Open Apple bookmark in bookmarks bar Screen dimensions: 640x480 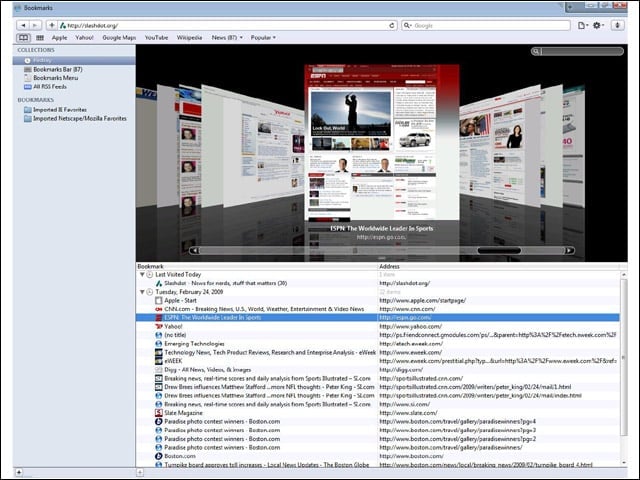59,38
